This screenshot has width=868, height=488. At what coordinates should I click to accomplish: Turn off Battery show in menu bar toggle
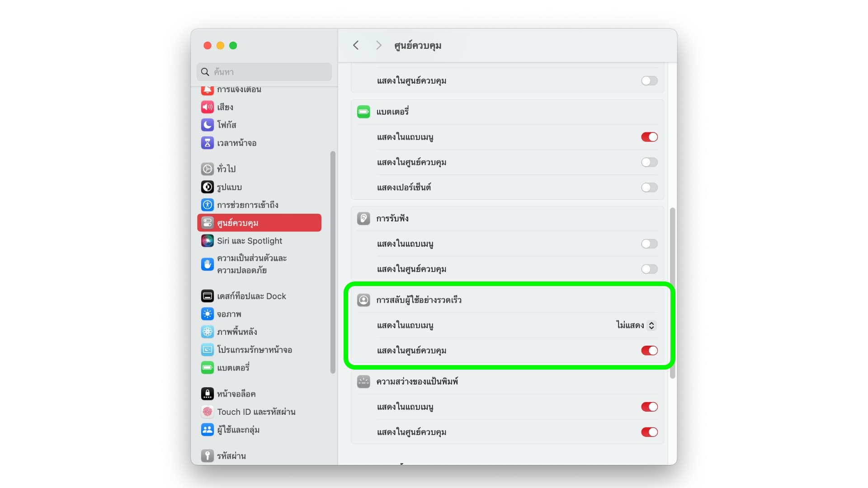649,137
